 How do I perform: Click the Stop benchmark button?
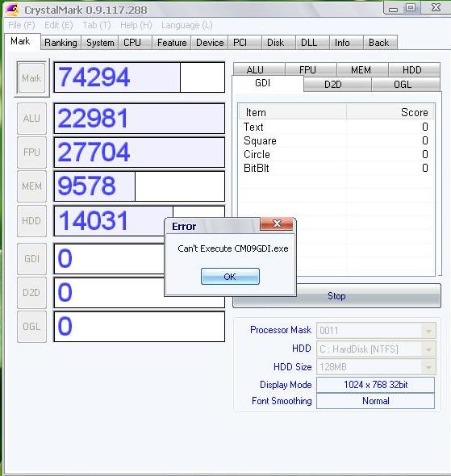pyautogui.click(x=336, y=295)
